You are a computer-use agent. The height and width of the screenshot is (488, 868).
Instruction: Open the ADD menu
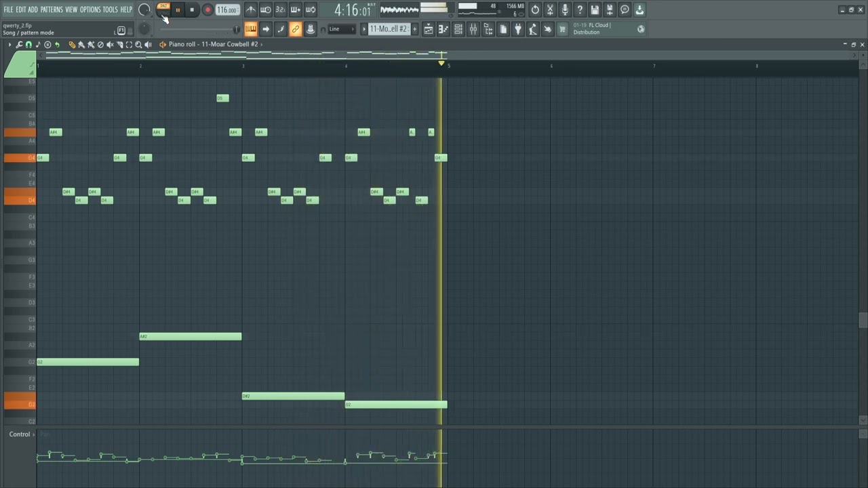(33, 9)
